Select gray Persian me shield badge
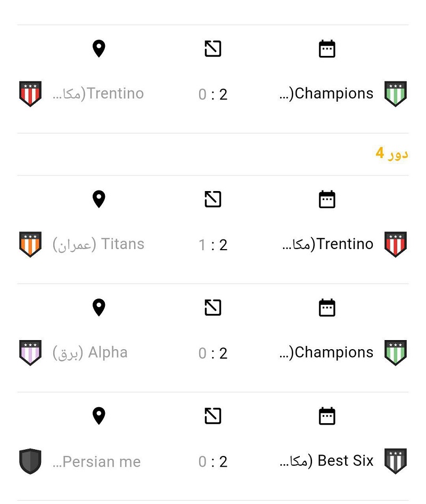426x504 pixels. 30,461
